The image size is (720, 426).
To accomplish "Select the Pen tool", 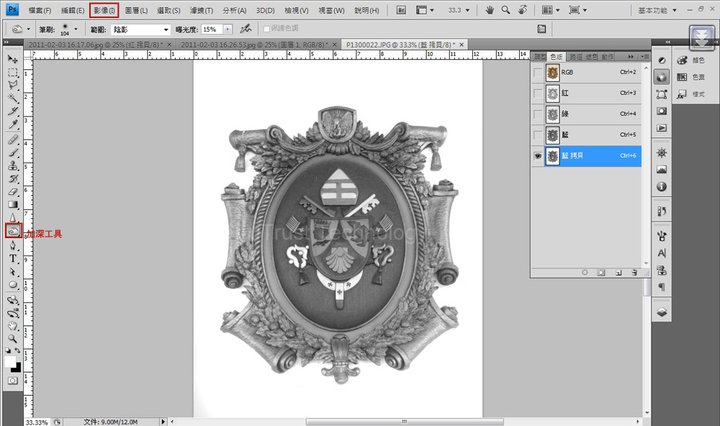I will (13, 246).
